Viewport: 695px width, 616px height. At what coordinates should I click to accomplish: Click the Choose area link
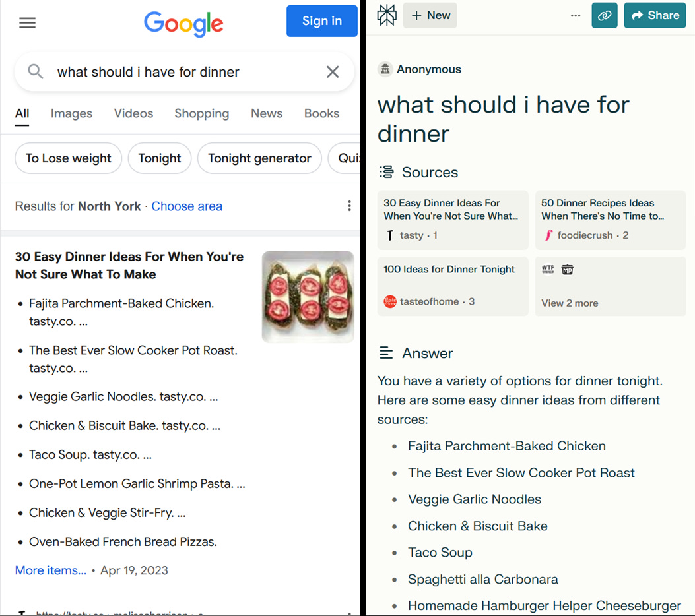[x=187, y=206]
